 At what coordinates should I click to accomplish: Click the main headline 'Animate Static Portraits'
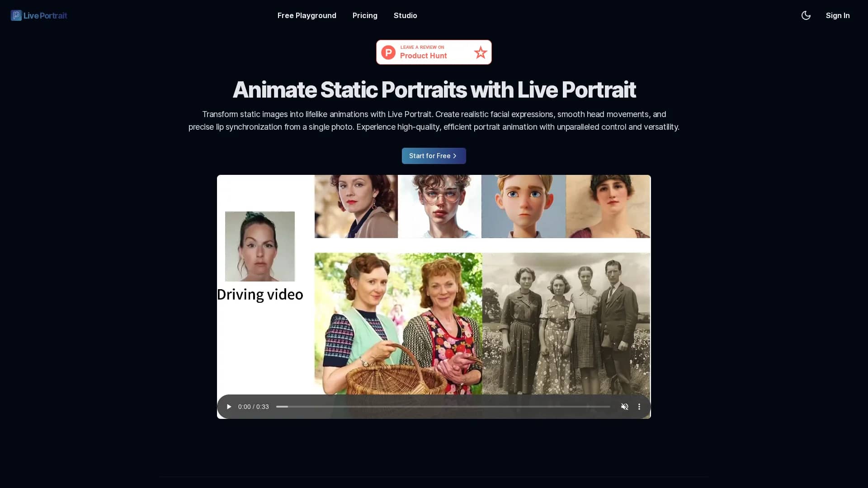click(350, 89)
